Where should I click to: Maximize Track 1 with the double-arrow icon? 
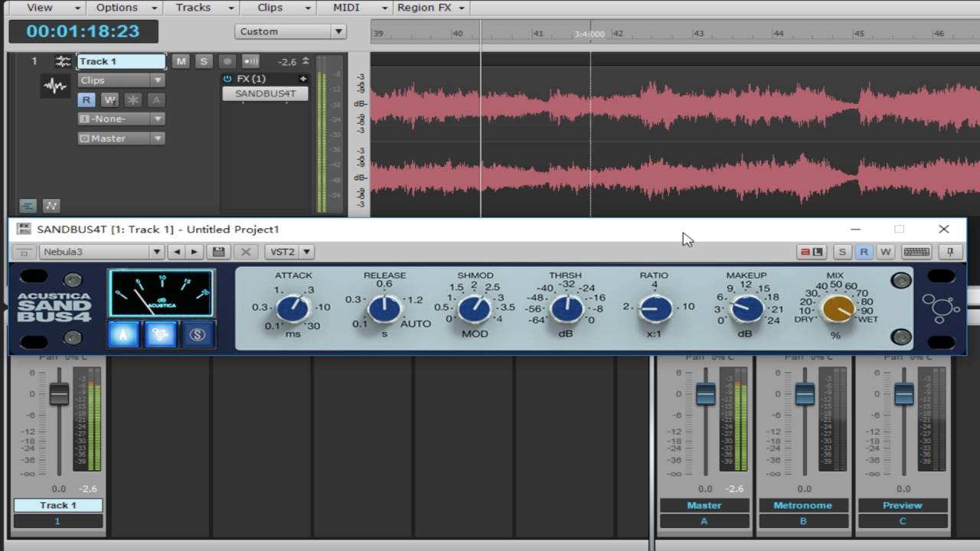tap(305, 61)
